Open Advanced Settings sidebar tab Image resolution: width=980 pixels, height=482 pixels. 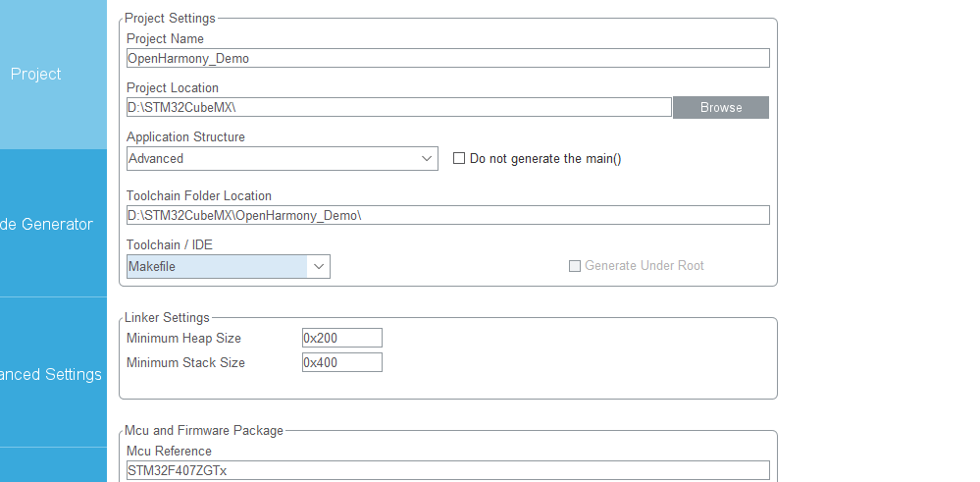pyautogui.click(x=53, y=374)
